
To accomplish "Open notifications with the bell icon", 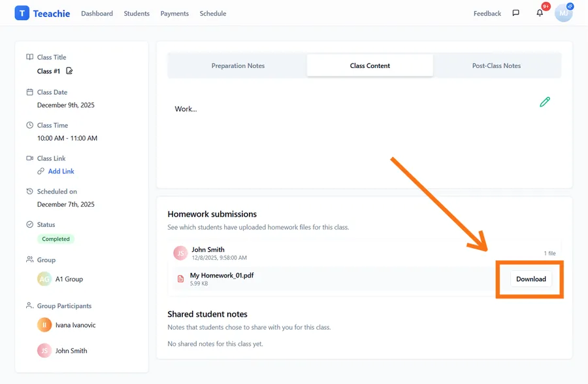I will [x=539, y=12].
